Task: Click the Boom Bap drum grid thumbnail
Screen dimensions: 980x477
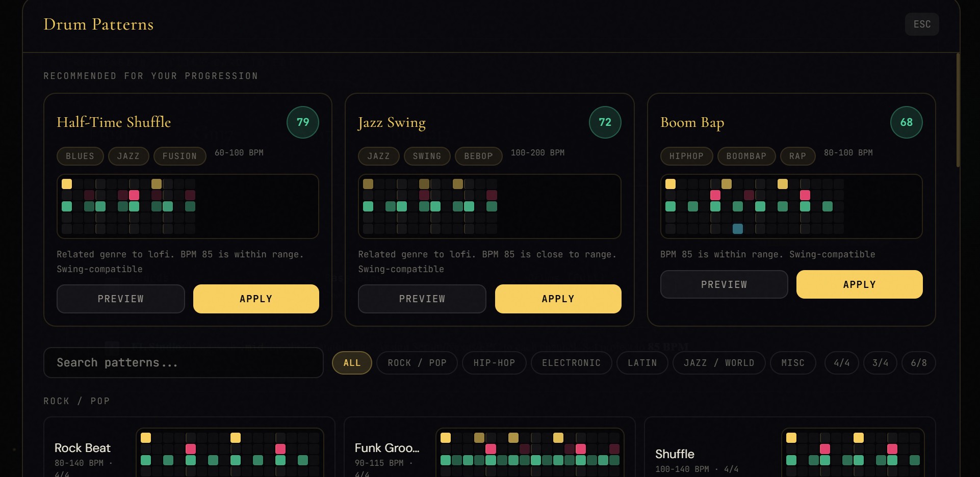Action: 791,206
